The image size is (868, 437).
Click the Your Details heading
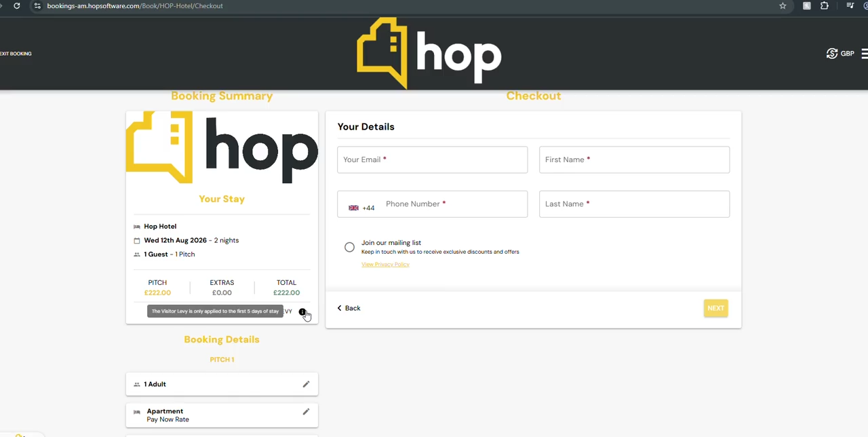pos(366,127)
